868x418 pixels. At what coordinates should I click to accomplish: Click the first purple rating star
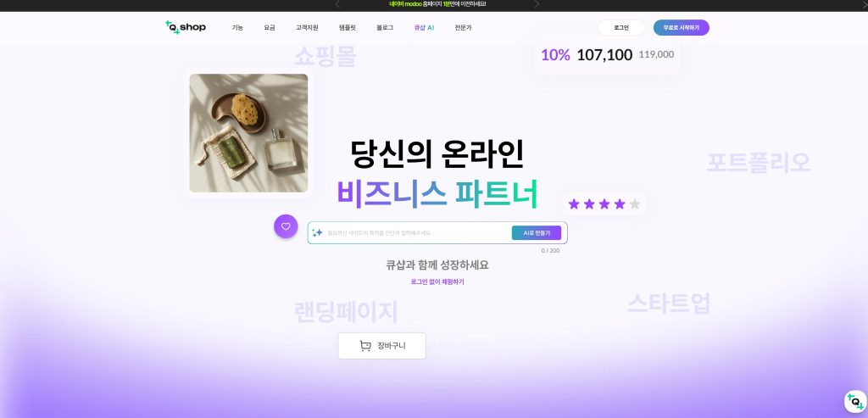coord(574,204)
